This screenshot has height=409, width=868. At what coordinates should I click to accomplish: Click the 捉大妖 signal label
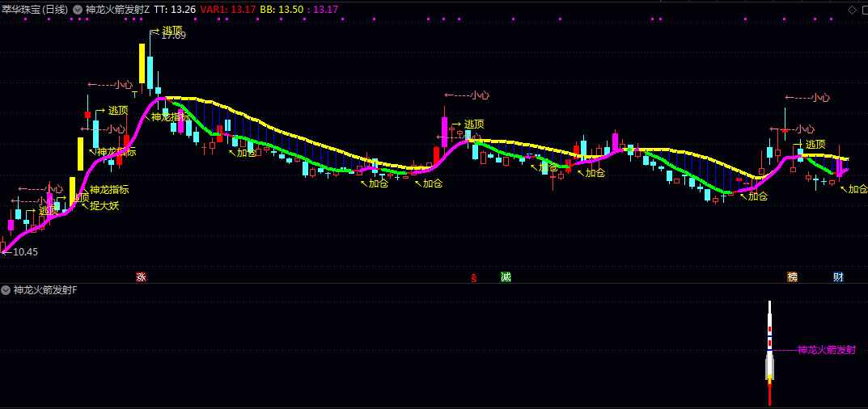point(104,206)
